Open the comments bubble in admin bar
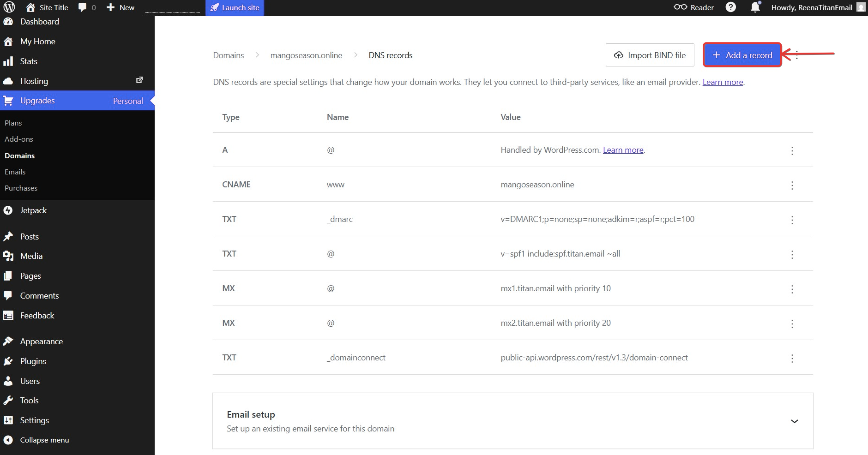This screenshot has width=868, height=455. coord(82,7)
